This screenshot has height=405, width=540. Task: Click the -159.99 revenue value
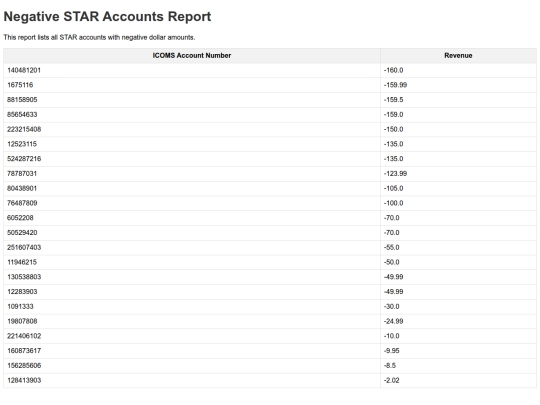point(395,85)
